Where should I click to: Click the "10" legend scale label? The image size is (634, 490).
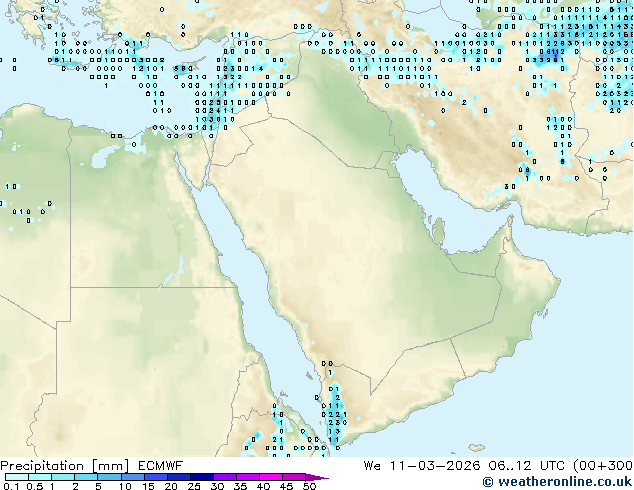(125, 486)
